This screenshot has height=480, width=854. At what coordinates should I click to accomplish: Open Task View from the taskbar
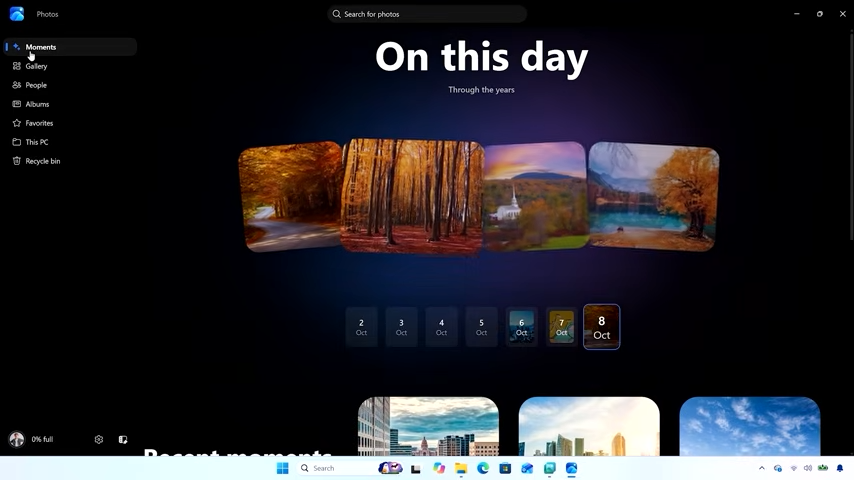pyautogui.click(x=416, y=469)
